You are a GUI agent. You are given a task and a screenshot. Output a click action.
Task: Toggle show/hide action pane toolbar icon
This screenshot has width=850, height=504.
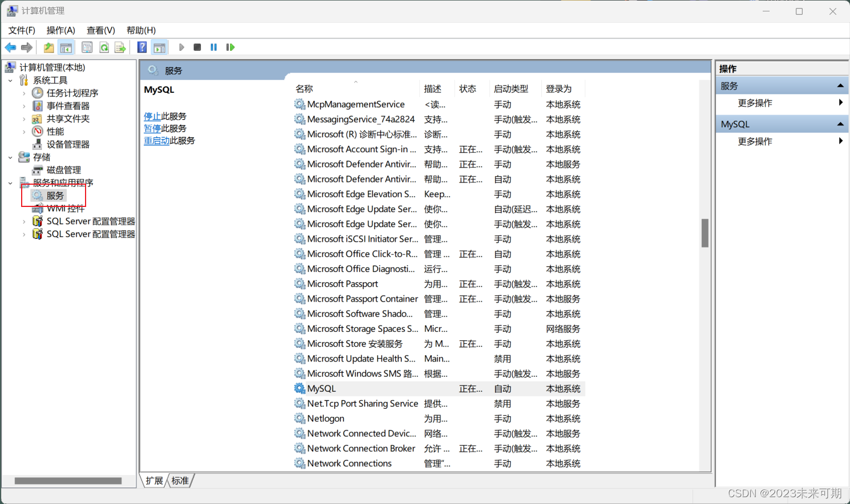coord(160,47)
